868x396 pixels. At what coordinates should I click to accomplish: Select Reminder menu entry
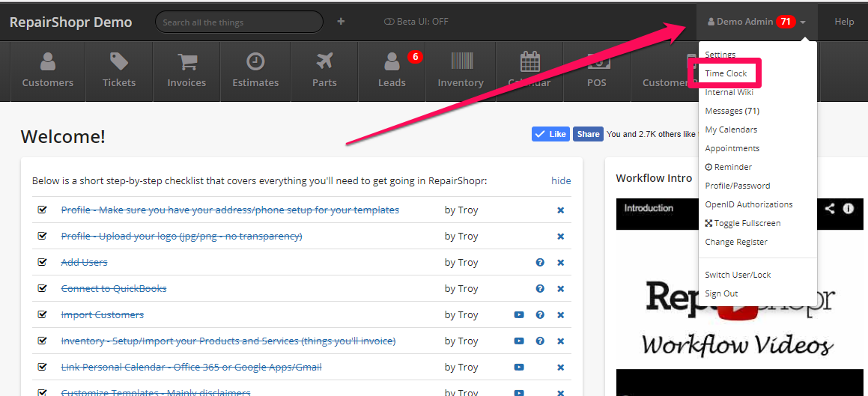(x=729, y=167)
